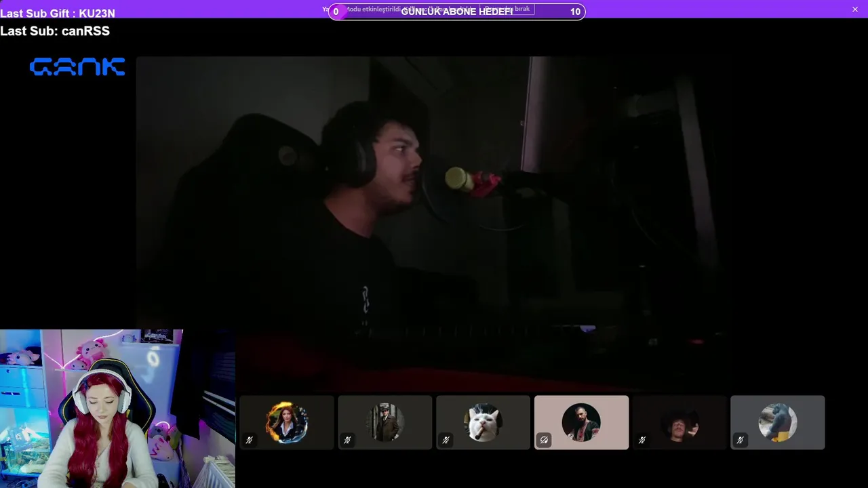The image size is (868, 488).
Task: Click the muted mic icon on the dark-haired man tile
Action: (642, 440)
